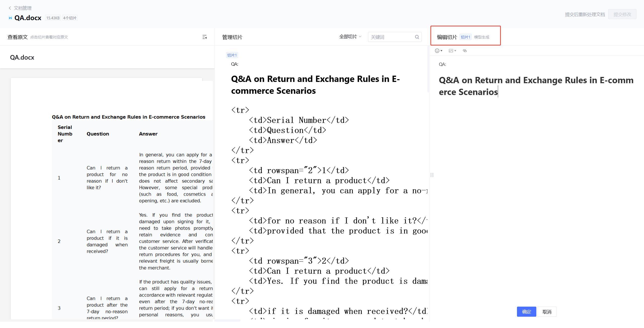Screen dimensions: 644x328
Task: Click the 切片1 tag in edit header
Action: click(x=465, y=37)
